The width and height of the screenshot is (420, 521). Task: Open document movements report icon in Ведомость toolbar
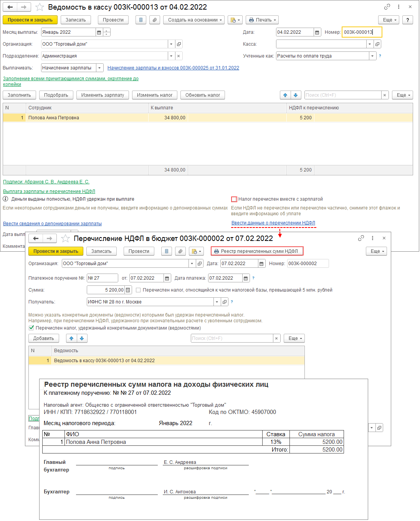coord(141,20)
